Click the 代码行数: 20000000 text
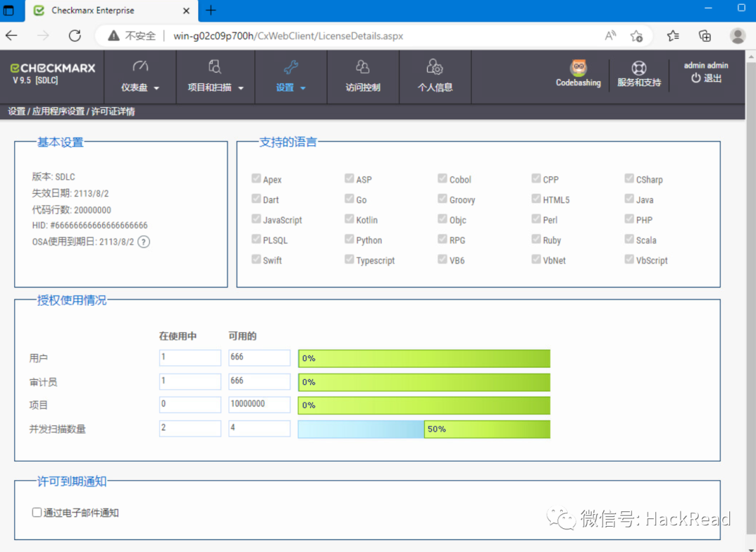Image resolution: width=756 pixels, height=552 pixels. [x=71, y=209]
